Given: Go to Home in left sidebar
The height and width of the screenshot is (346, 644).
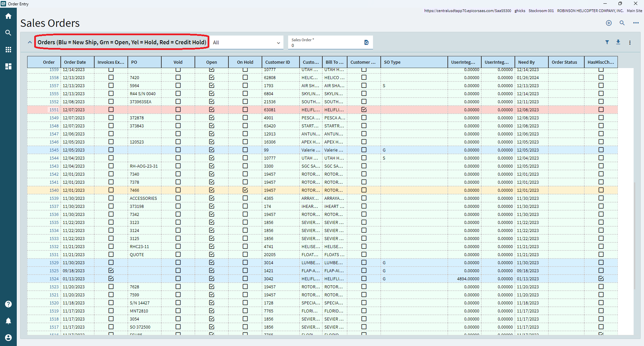Looking at the screenshot, I should click(x=8, y=16).
